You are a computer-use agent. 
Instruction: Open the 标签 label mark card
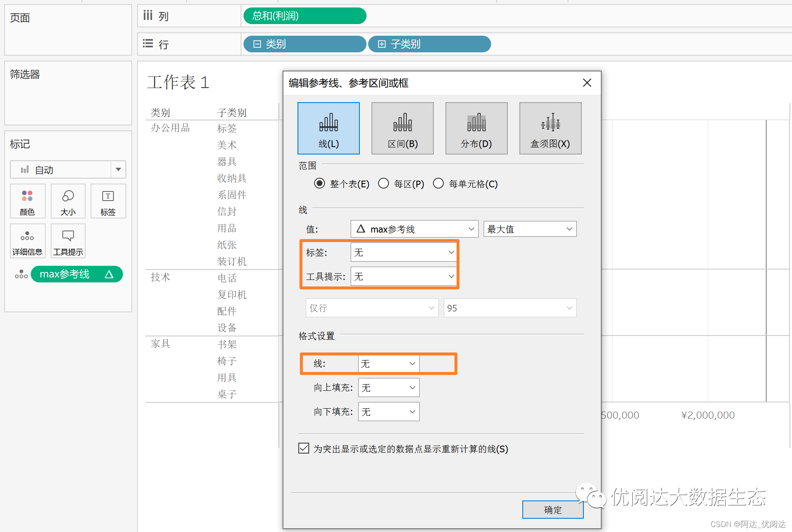pos(108,201)
